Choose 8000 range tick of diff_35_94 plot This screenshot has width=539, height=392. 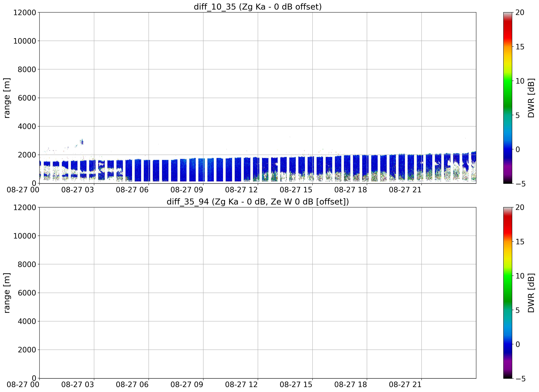click(x=27, y=264)
